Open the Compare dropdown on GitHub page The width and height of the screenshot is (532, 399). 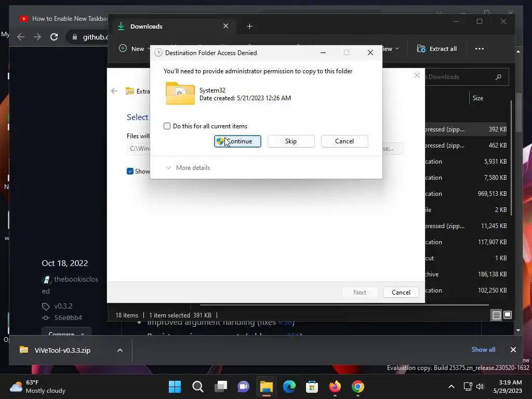click(66, 333)
